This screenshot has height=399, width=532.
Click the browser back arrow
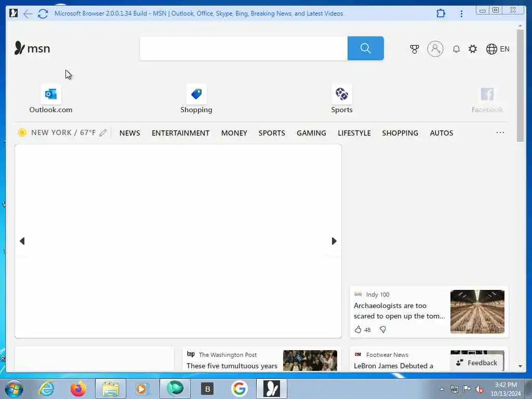tap(28, 14)
